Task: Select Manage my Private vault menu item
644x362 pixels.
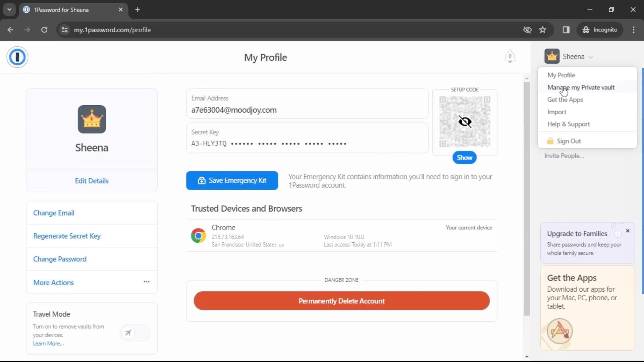Action: (581, 87)
